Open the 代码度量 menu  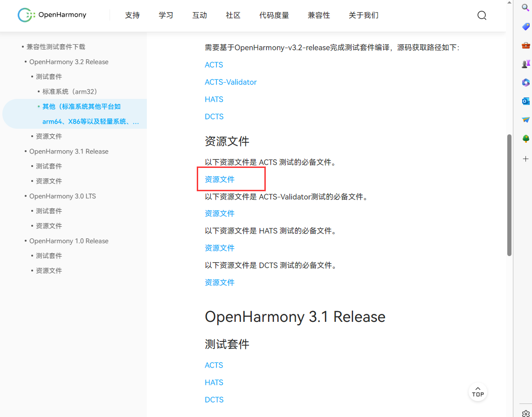(x=274, y=15)
